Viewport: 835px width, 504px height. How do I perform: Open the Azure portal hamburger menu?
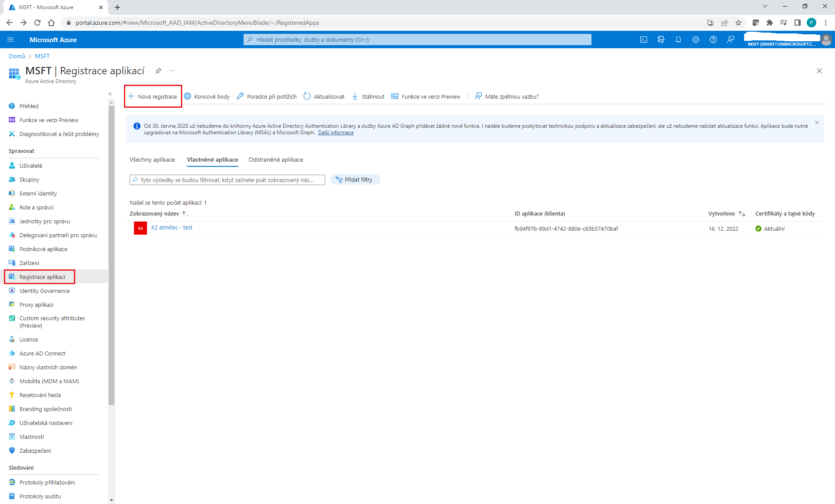click(x=10, y=40)
